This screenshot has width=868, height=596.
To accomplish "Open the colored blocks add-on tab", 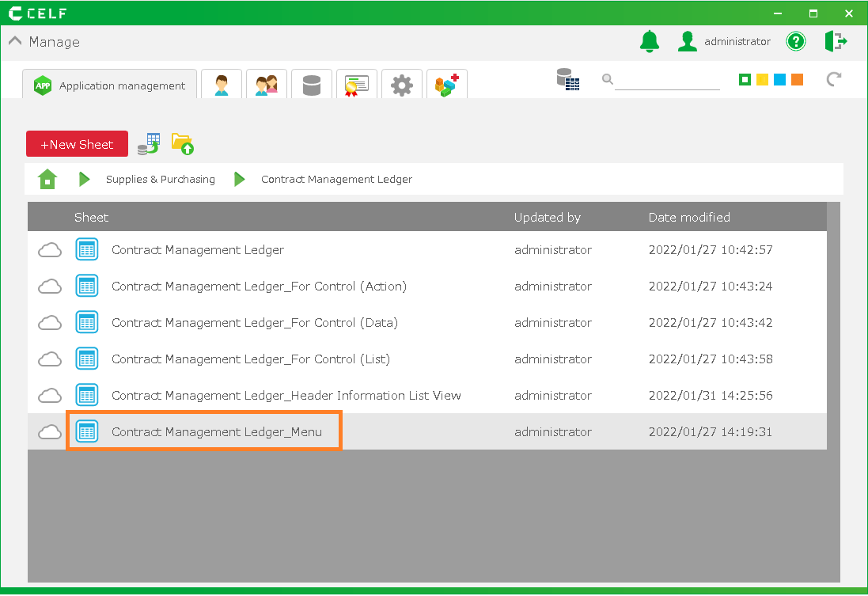I will (447, 85).
